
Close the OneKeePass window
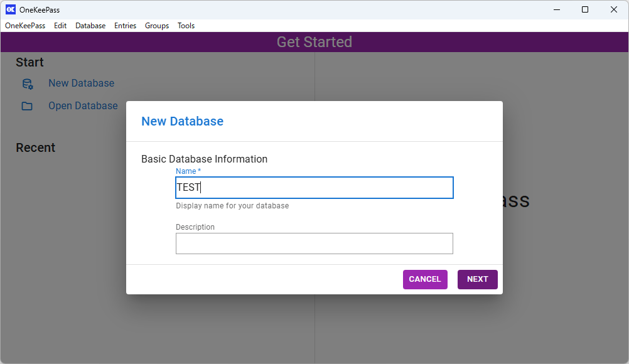coord(614,9)
